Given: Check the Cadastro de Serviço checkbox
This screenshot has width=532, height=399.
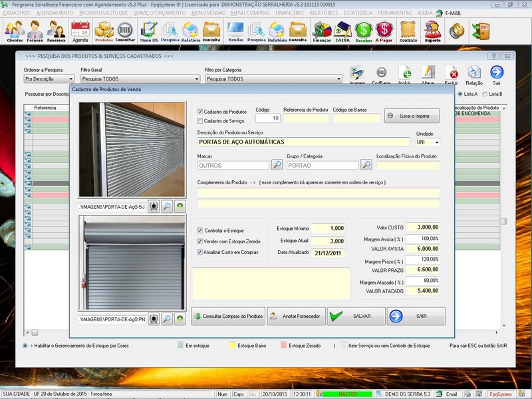Looking at the screenshot, I should [201, 120].
